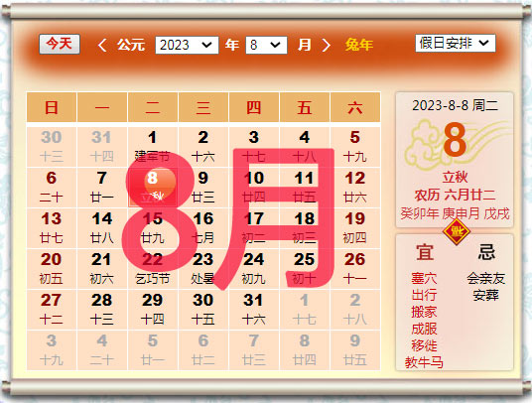Screen dimensions: 532x403
Task: Open the month dropdown showing 8
Action: [x=266, y=45]
